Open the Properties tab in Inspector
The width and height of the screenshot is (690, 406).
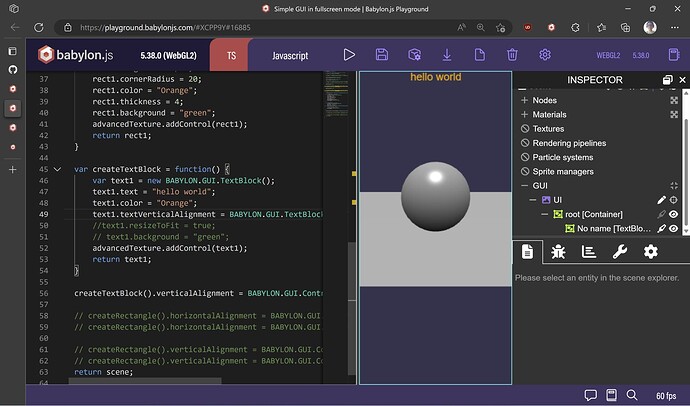pos(528,252)
